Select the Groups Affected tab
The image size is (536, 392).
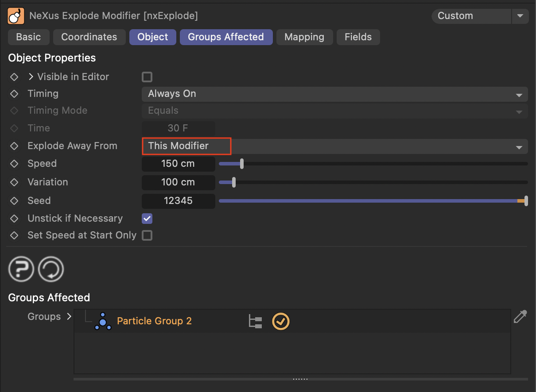226,37
